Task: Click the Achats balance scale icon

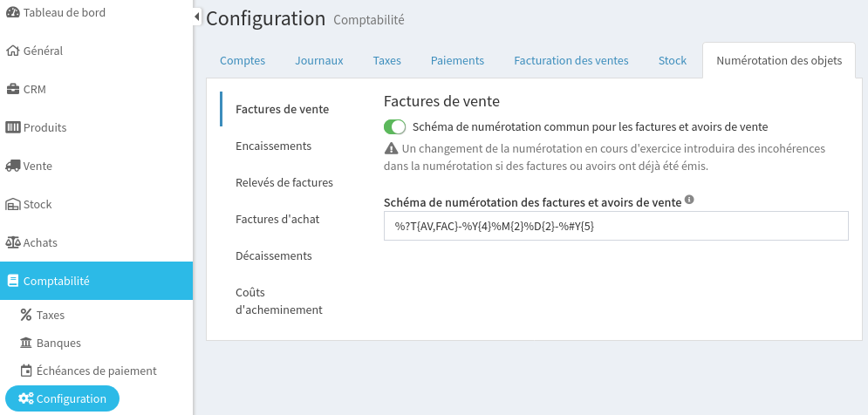Action: pos(13,242)
